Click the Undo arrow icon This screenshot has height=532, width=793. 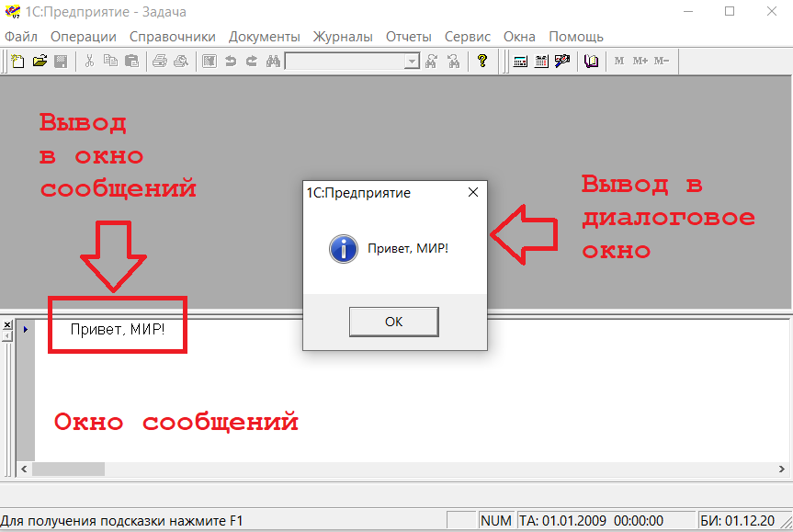(x=231, y=62)
